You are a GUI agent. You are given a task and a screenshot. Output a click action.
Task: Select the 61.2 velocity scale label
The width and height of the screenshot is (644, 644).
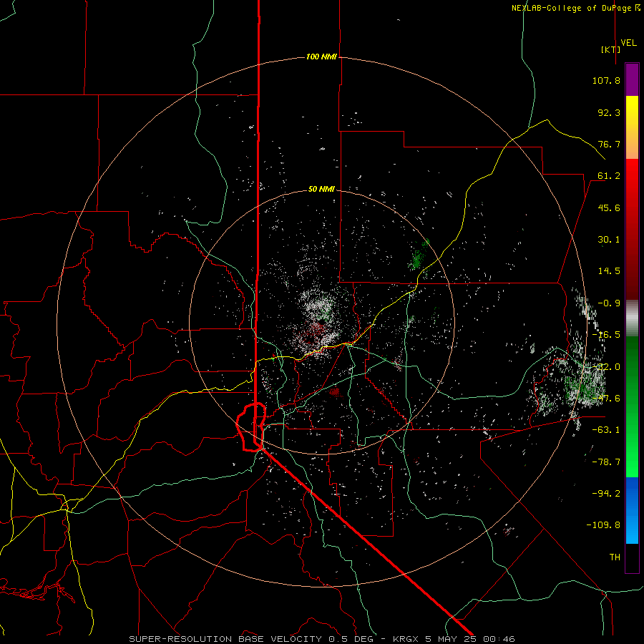609,176
